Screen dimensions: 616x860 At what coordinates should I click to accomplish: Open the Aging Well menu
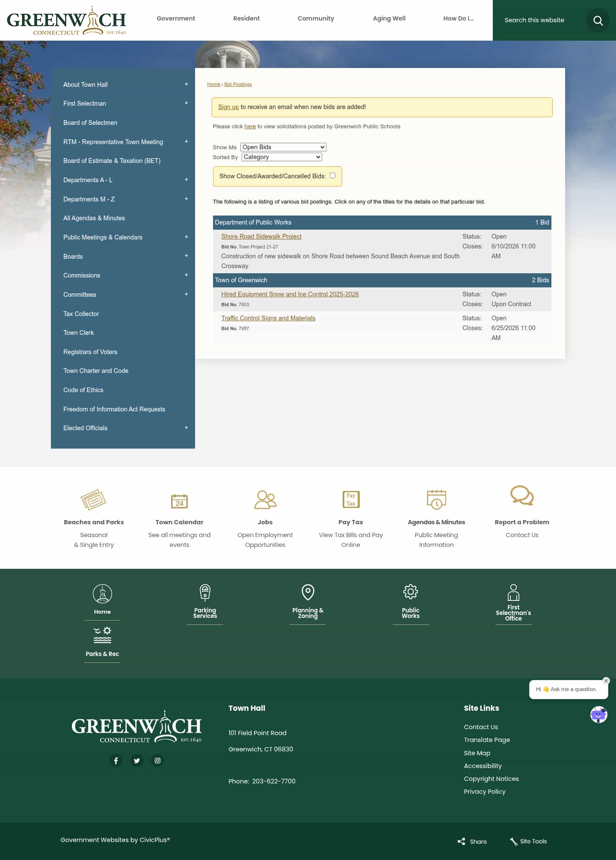click(x=389, y=18)
